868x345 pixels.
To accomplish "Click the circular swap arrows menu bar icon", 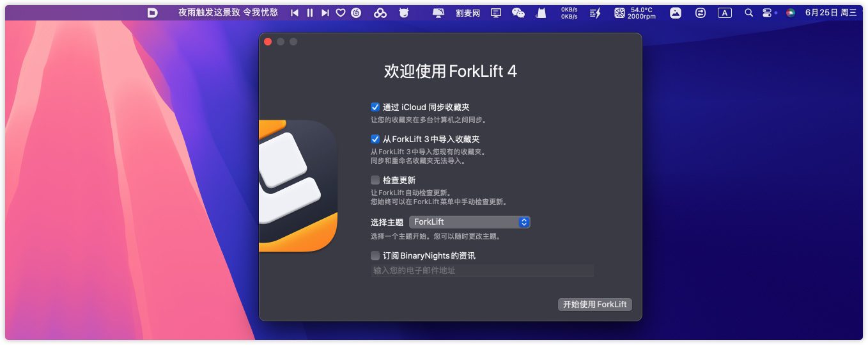I will [701, 13].
